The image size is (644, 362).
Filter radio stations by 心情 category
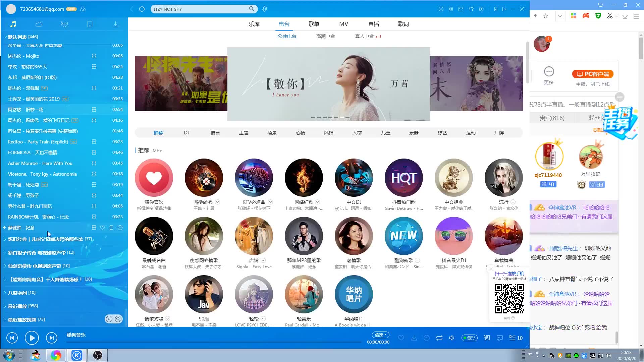[x=301, y=133]
